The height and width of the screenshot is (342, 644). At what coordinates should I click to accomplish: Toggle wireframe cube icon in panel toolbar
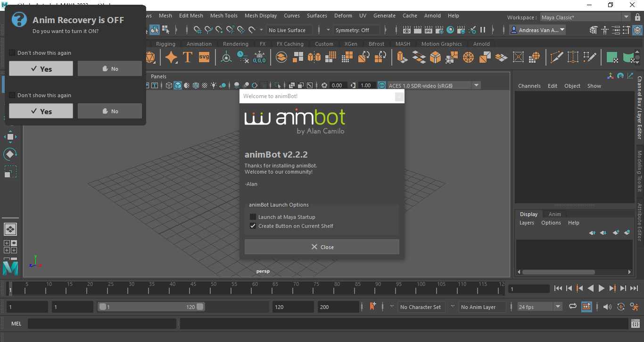click(169, 85)
